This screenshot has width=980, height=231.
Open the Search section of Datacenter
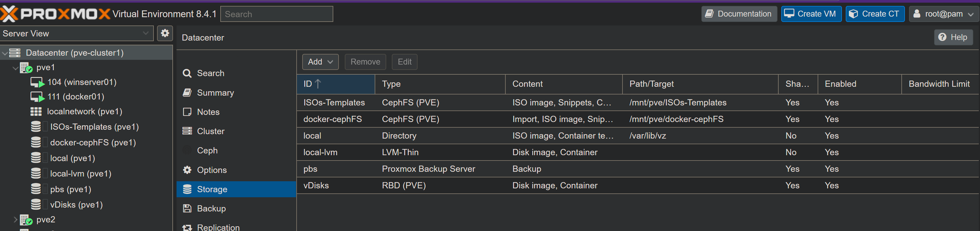(236, 73)
